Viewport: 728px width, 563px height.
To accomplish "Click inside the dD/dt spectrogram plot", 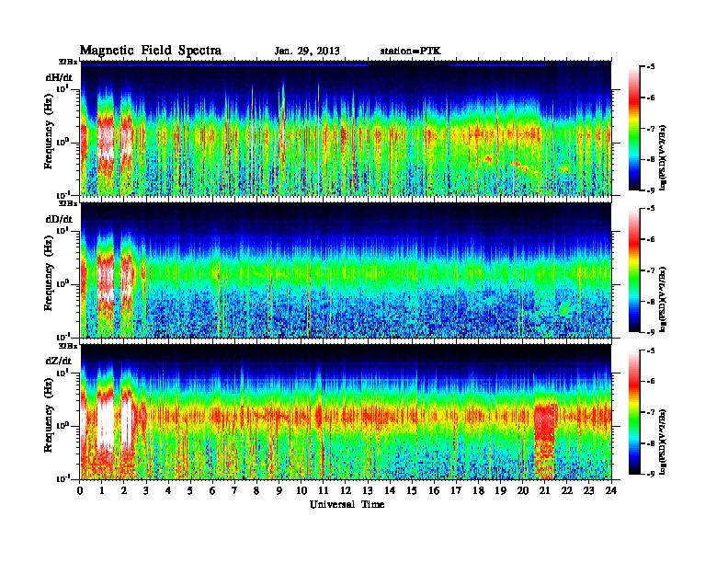I will coord(346,270).
